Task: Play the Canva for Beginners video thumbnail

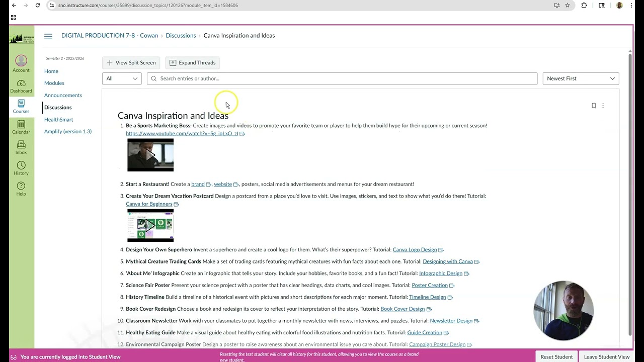Action: (150, 225)
